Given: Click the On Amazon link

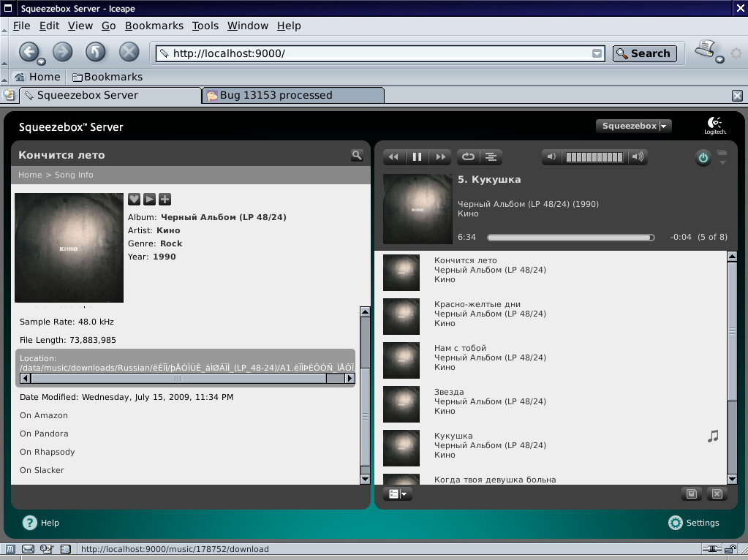Looking at the screenshot, I should coord(44,415).
